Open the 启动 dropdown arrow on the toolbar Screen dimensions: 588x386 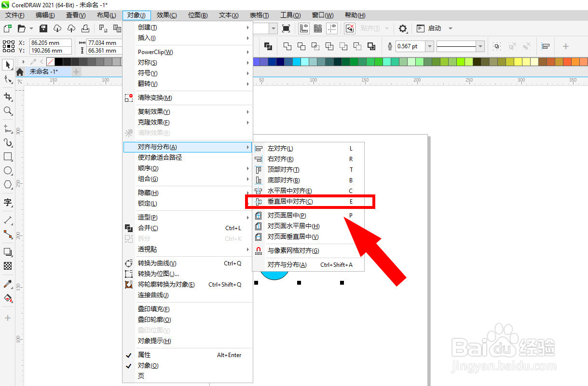(x=450, y=28)
